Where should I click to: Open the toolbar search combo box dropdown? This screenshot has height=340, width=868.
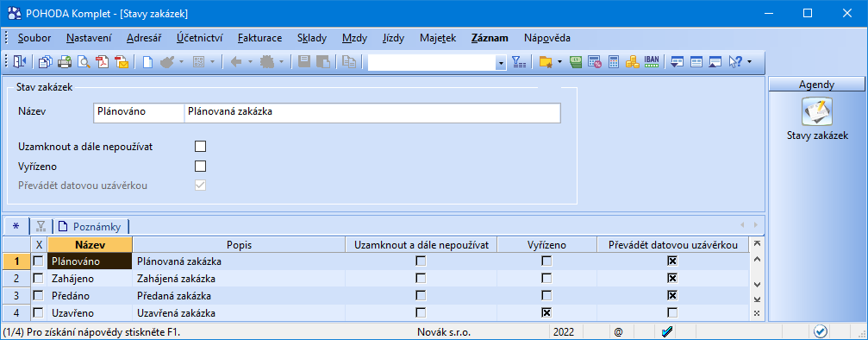coord(502,63)
